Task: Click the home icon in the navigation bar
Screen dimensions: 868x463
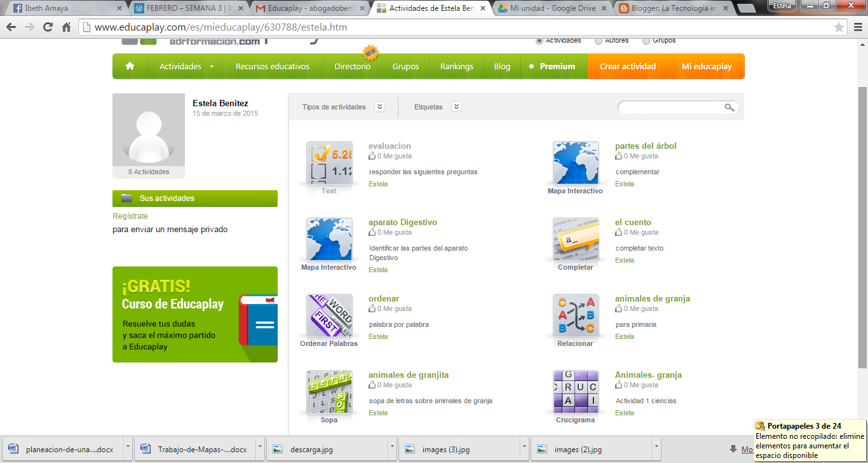Action: [x=130, y=66]
